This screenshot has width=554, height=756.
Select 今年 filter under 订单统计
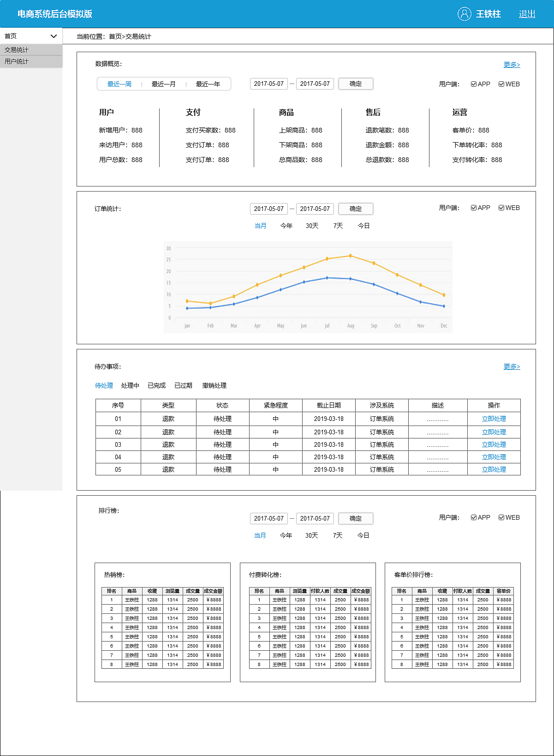(286, 226)
